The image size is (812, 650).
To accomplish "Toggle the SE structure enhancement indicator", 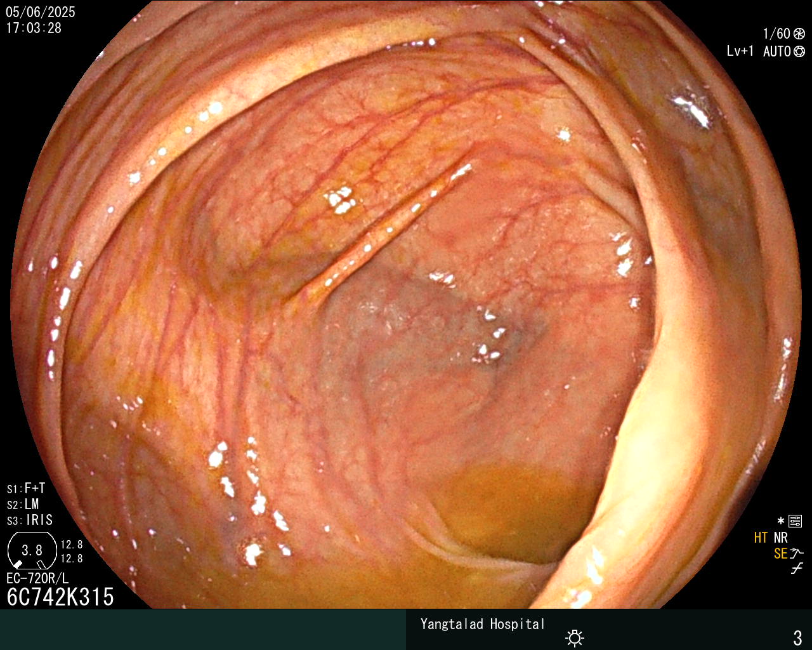I will click(780, 554).
